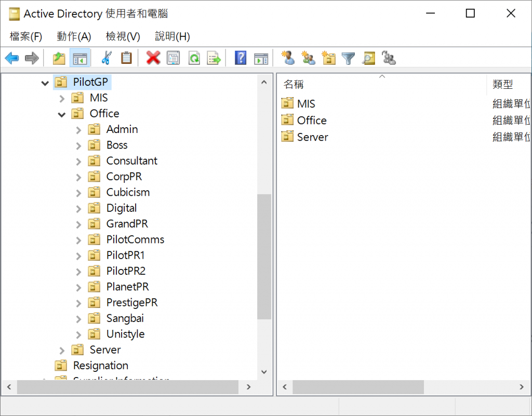Click the right pane scroll right arrow
This screenshot has height=416, width=532.
point(522,387)
